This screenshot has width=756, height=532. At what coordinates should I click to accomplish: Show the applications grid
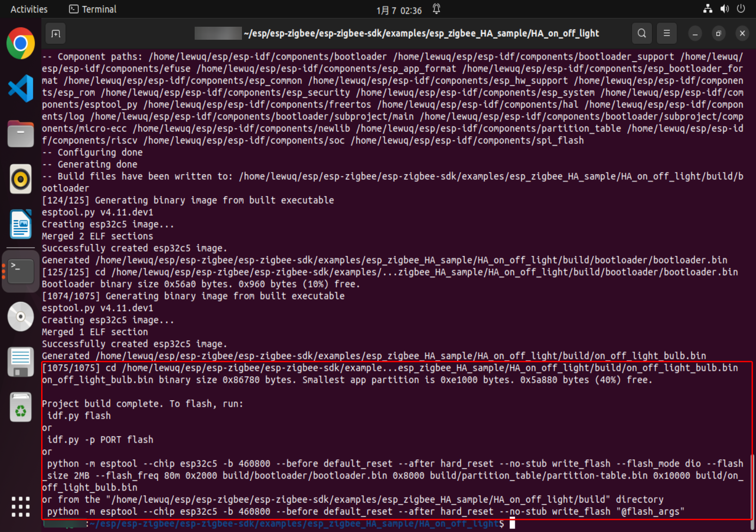coord(21,506)
